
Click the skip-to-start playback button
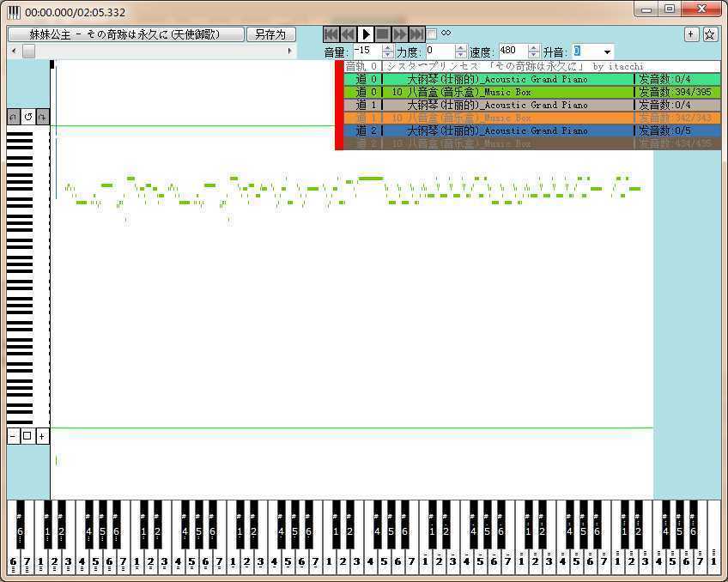tap(331, 33)
